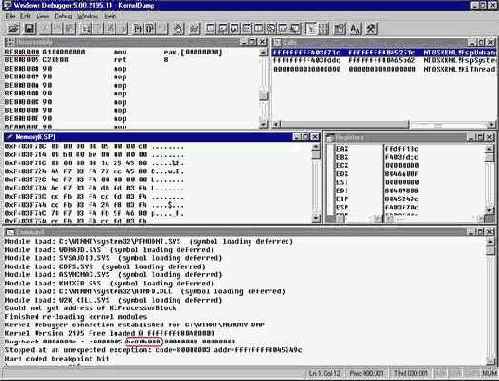This screenshot has width=499, height=381.
Task: Select the EAX register row
Action: coord(410,149)
